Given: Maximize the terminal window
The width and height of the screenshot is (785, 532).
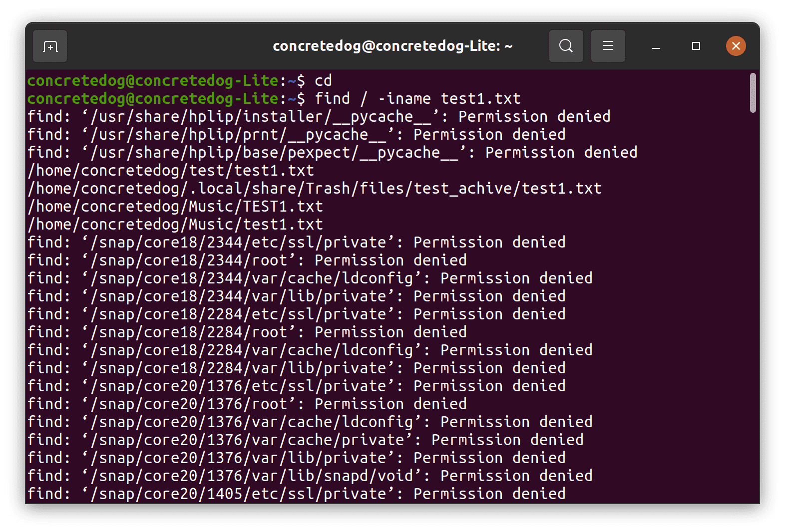Looking at the screenshot, I should pos(696,46).
